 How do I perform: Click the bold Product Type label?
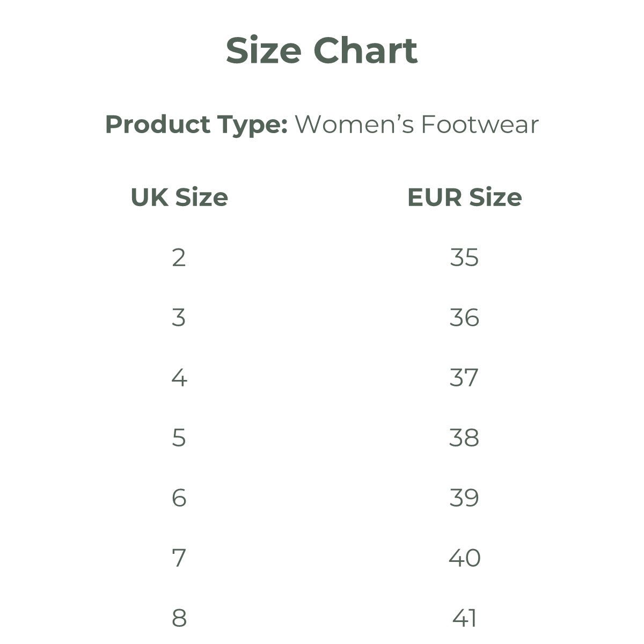(x=196, y=125)
